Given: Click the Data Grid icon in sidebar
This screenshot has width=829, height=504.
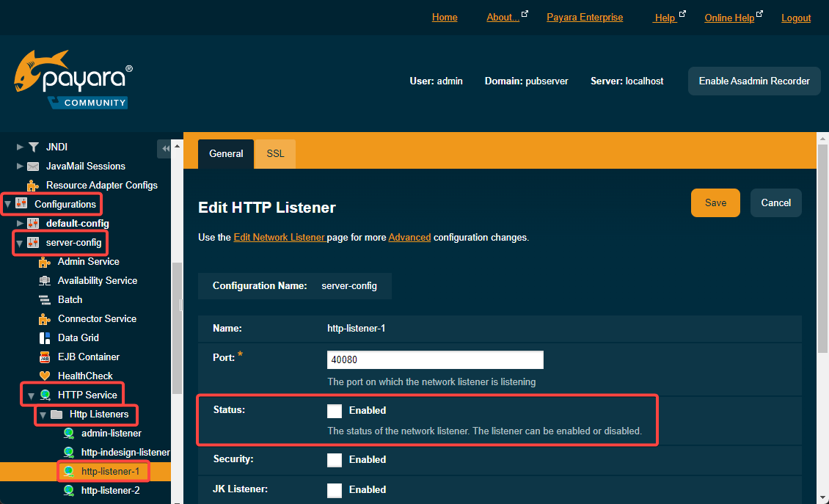Looking at the screenshot, I should point(45,338).
